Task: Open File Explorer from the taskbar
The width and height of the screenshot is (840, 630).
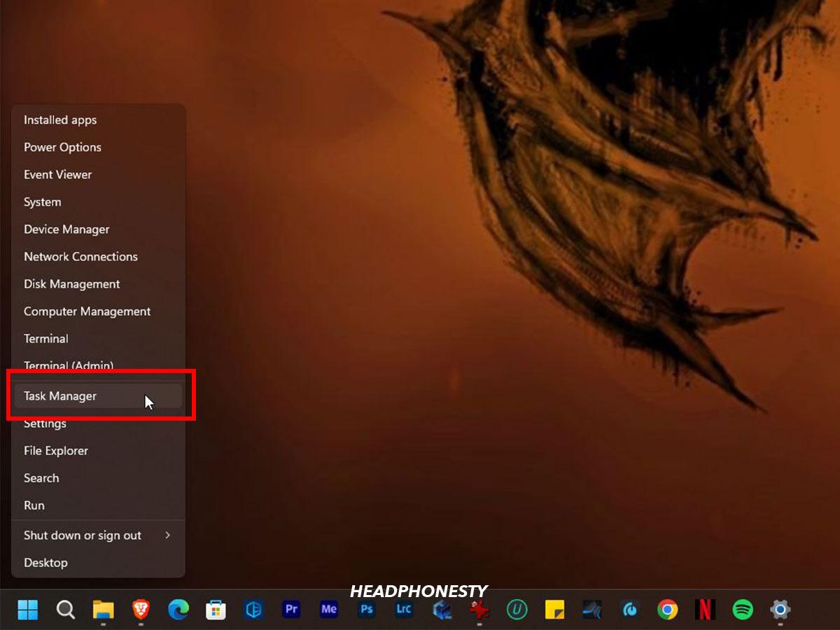Action: pos(104,610)
